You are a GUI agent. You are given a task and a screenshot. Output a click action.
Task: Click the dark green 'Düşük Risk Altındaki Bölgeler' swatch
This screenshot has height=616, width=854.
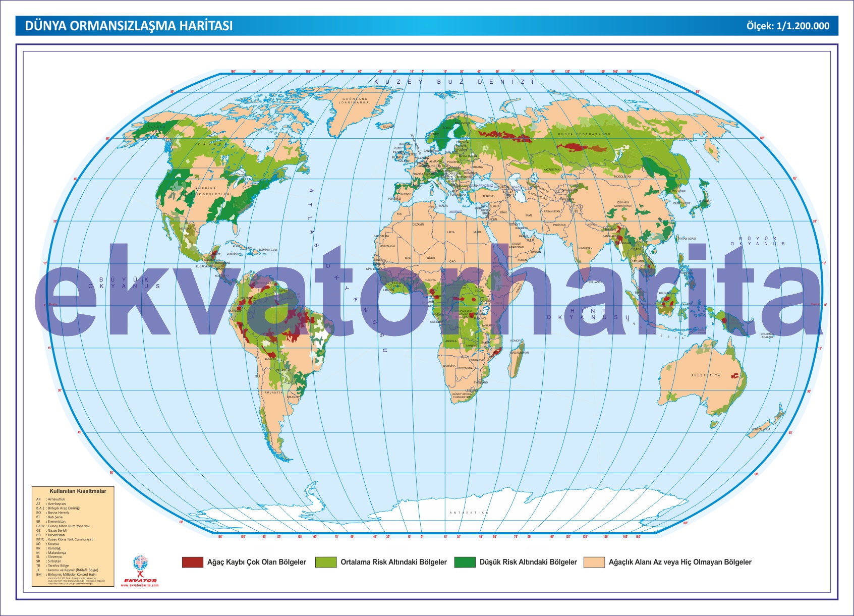tap(465, 562)
